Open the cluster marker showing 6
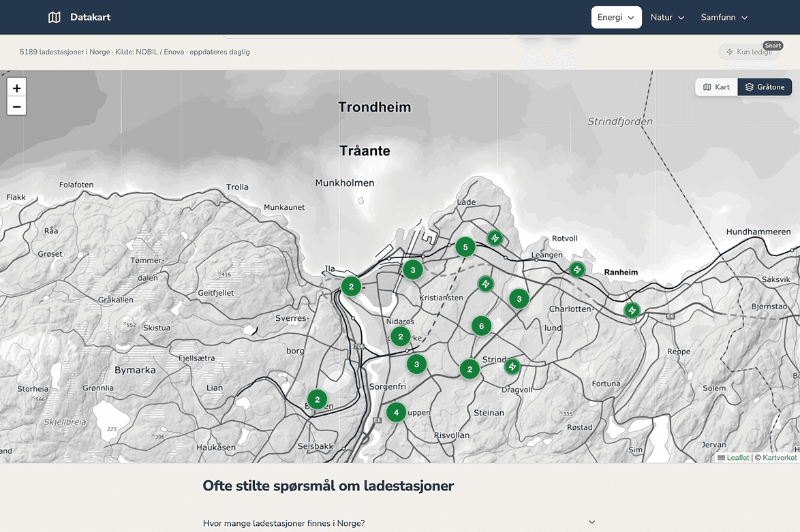 click(481, 326)
